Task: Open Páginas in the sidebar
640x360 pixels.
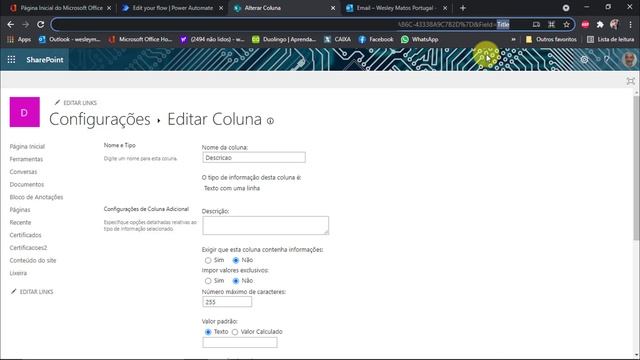Action: 20,210
